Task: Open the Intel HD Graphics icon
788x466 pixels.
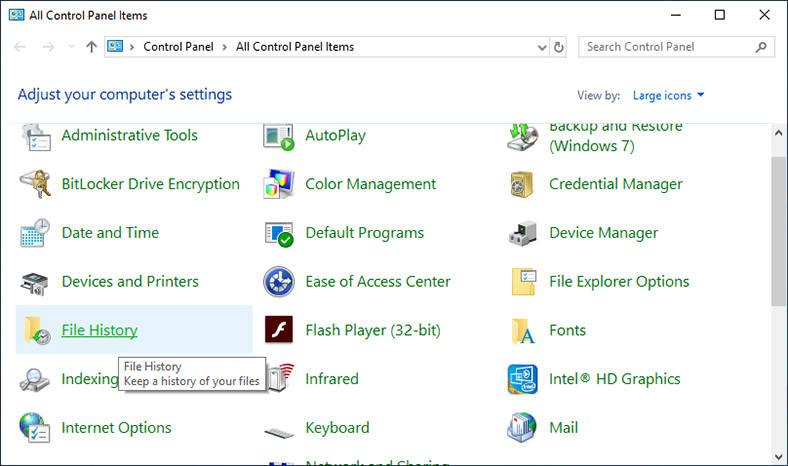Action: (523, 379)
